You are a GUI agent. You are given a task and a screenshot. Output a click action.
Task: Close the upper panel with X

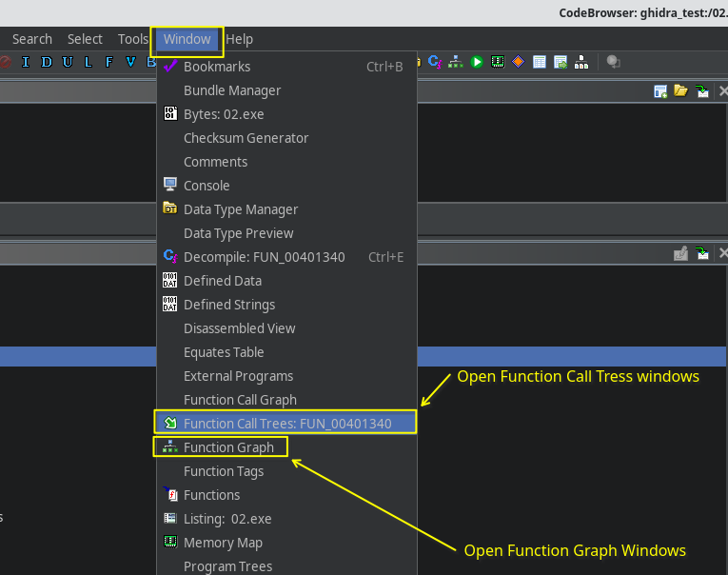click(723, 90)
